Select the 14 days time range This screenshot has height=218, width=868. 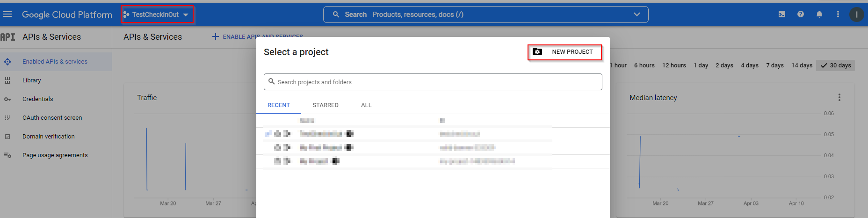click(802, 65)
